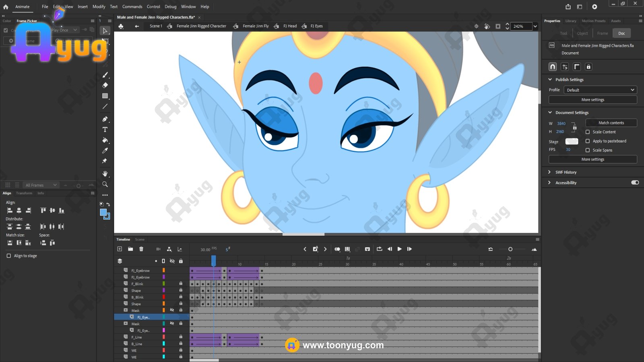644x362 pixels.
Task: Go back with edit bar arrow
Action: (137, 26)
